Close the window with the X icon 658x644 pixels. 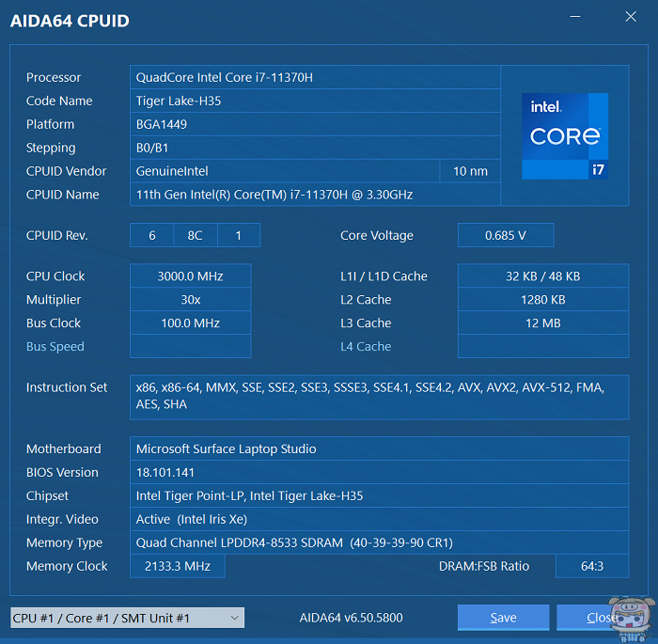pyautogui.click(x=631, y=17)
